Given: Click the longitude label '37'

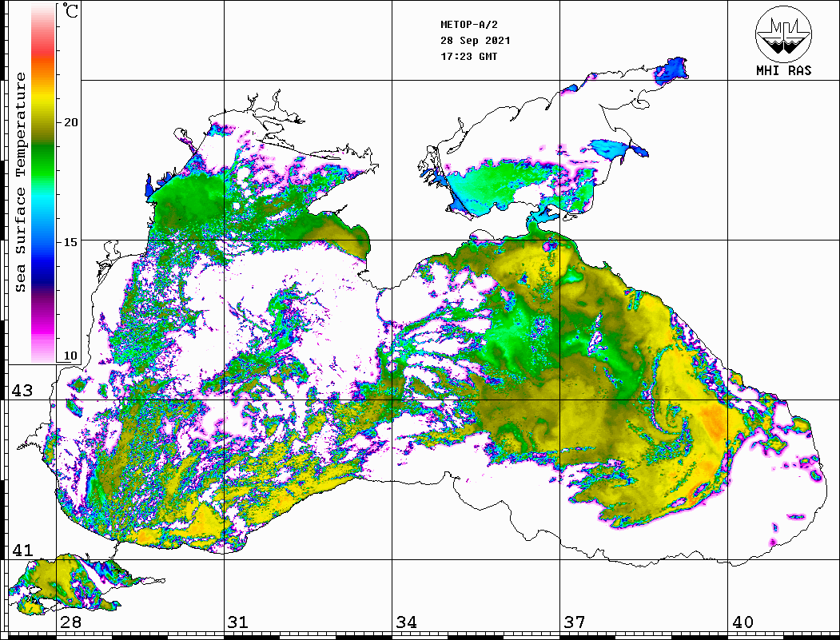Looking at the screenshot, I should tap(575, 622).
